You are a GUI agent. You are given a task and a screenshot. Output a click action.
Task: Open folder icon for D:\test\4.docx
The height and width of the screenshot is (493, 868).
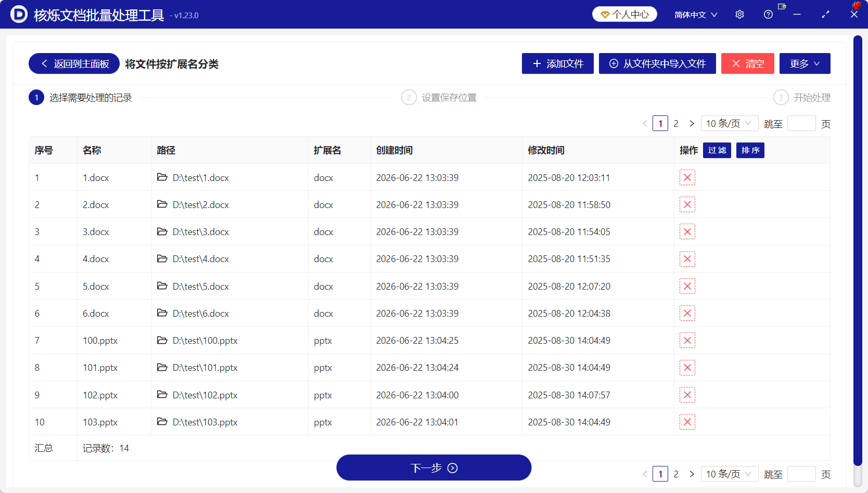coord(162,258)
